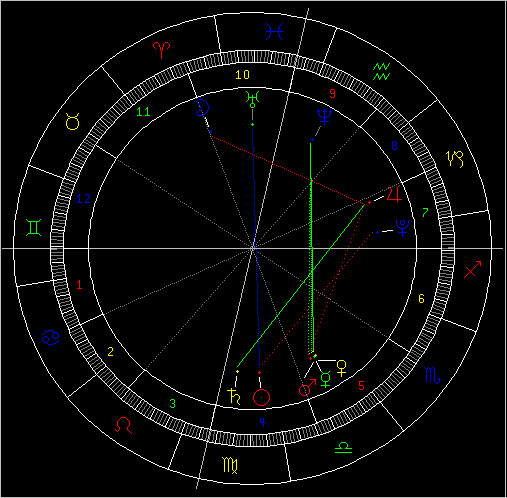
Task: Select the red Sun circle symbol
Action: [261, 397]
